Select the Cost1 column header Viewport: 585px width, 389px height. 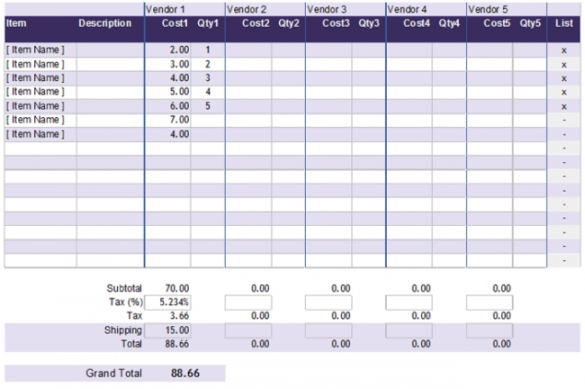[x=175, y=23]
